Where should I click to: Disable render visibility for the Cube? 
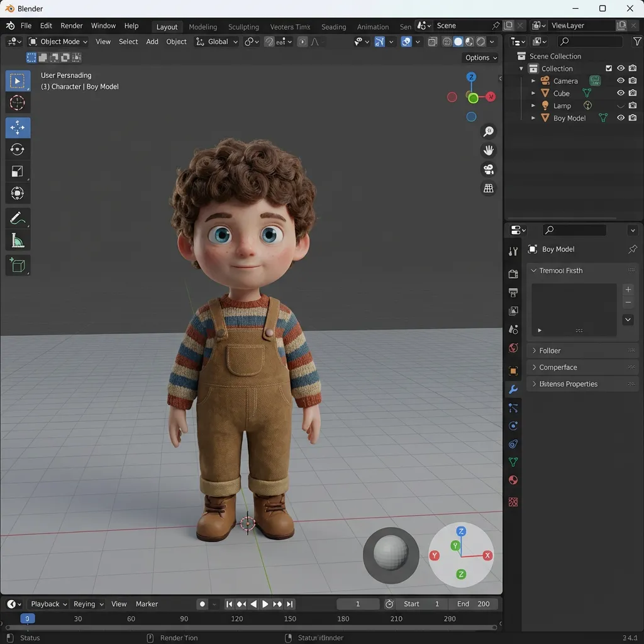pyautogui.click(x=633, y=93)
